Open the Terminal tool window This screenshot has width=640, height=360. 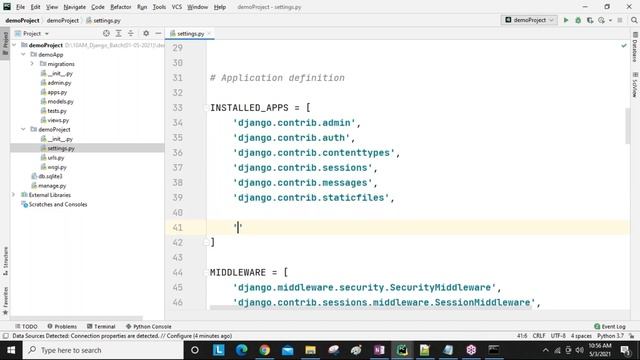(x=101, y=327)
